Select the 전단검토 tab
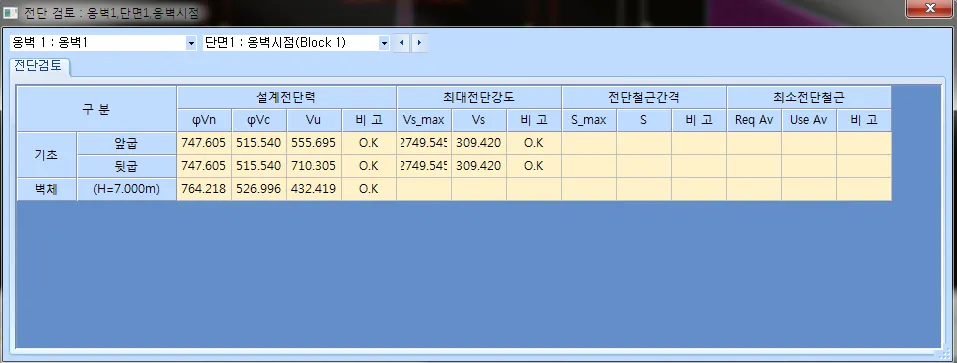This screenshot has width=957, height=363. click(x=38, y=66)
